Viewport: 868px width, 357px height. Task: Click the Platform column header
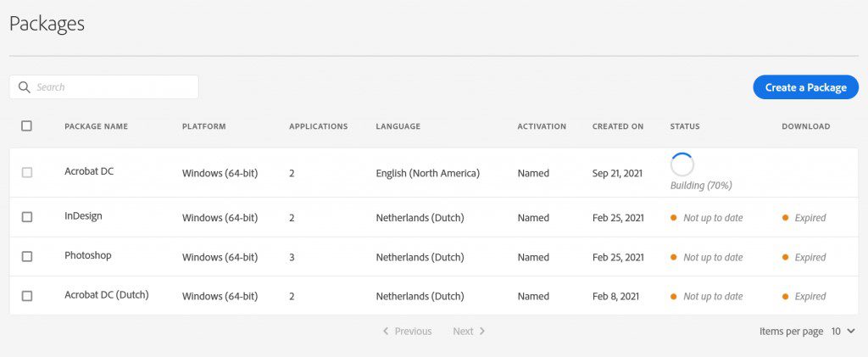click(203, 126)
